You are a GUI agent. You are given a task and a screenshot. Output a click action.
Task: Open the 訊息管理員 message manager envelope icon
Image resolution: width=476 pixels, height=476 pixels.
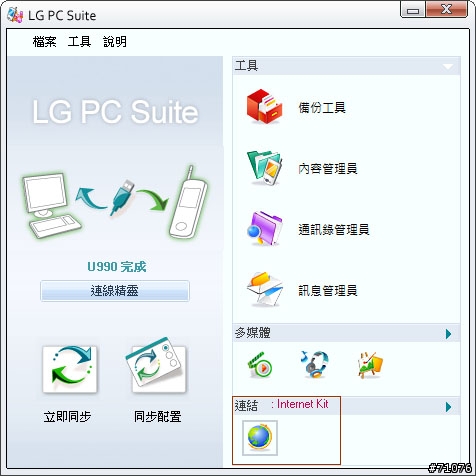tap(264, 289)
